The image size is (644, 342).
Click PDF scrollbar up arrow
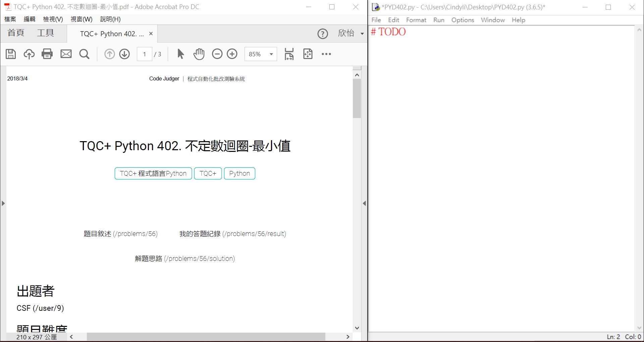357,75
